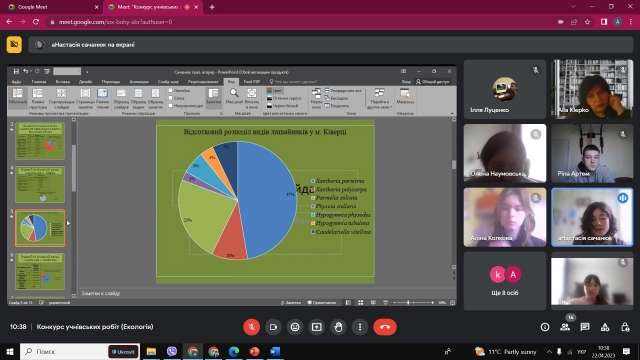Open PowerPoint from the taskbar
The height and width of the screenshot is (360, 640).
click(254, 351)
